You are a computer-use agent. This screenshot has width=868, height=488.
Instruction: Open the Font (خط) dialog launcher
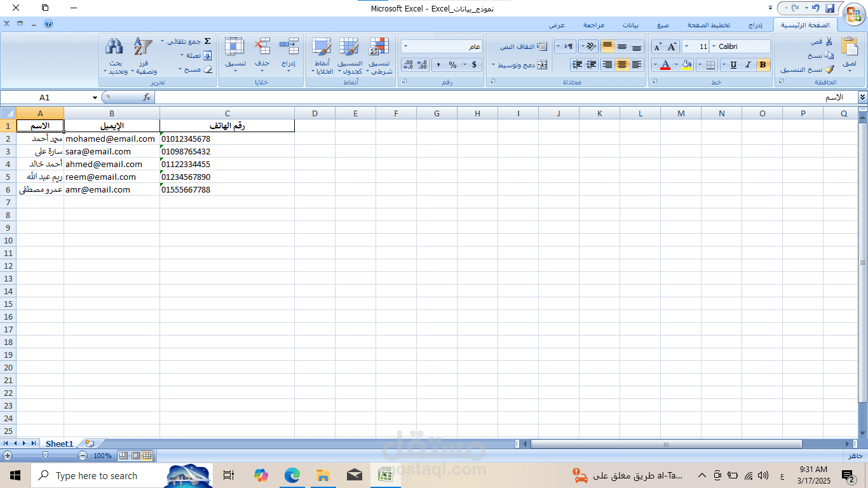pos(654,82)
